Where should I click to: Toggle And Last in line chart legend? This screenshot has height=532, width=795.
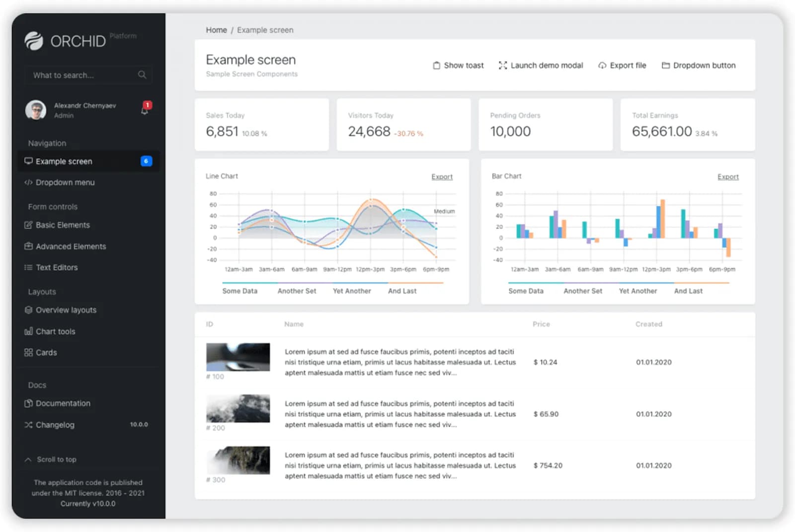[x=402, y=291]
